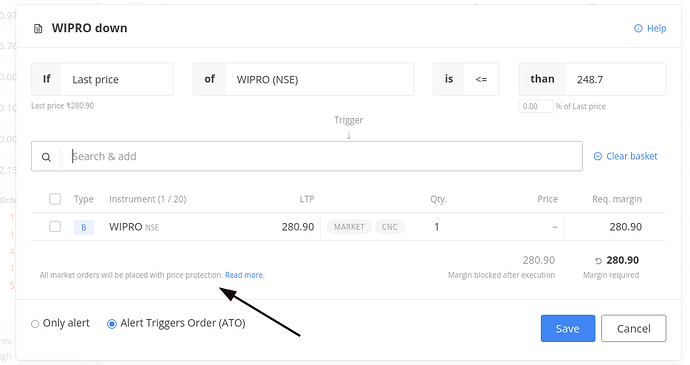Click the Cancel button
This screenshot has width=690, height=365.
point(634,328)
